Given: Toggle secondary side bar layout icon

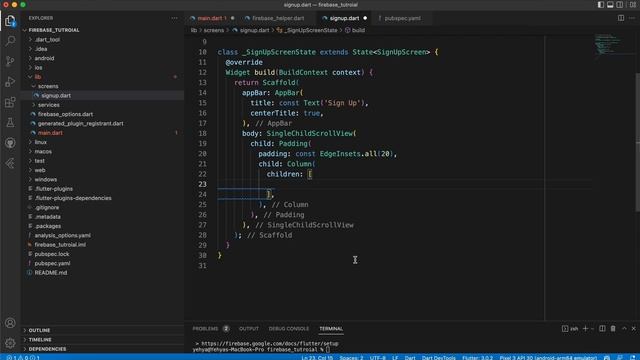Looking at the screenshot, I should click(620, 5).
